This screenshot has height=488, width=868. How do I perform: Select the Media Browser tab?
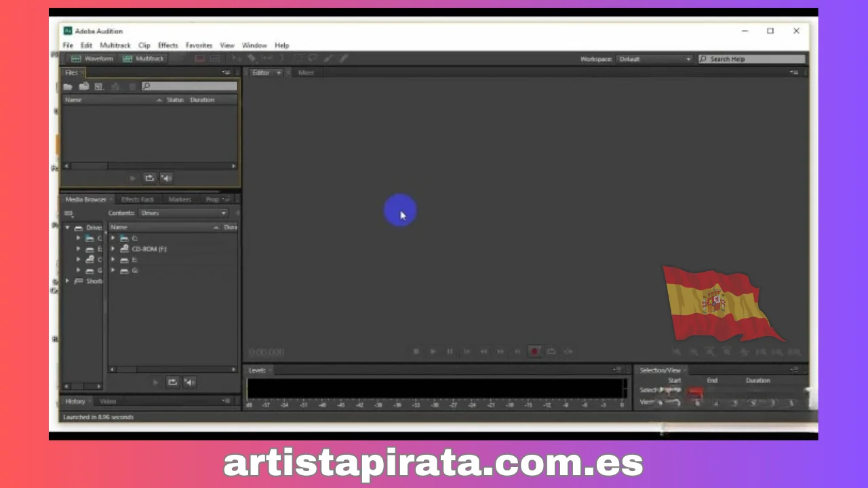[x=85, y=199]
